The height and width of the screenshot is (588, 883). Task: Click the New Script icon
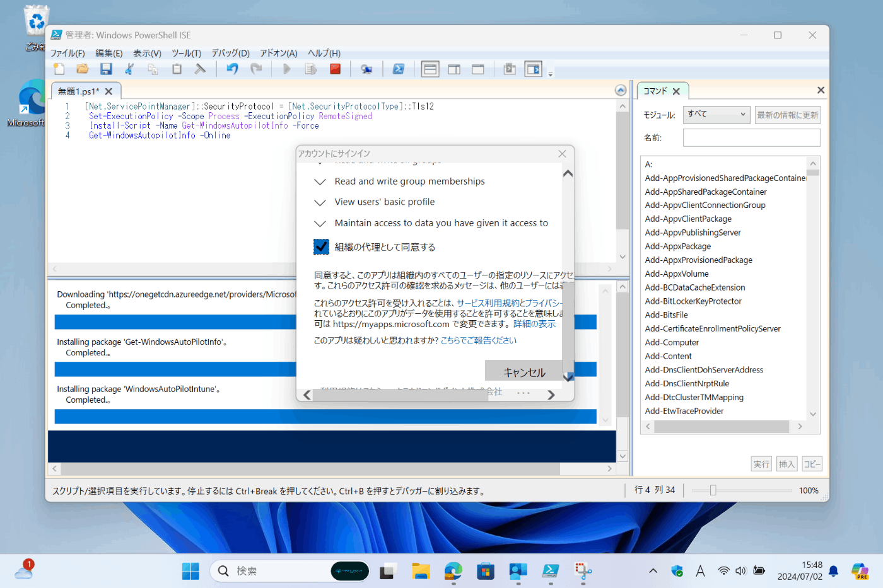click(59, 69)
